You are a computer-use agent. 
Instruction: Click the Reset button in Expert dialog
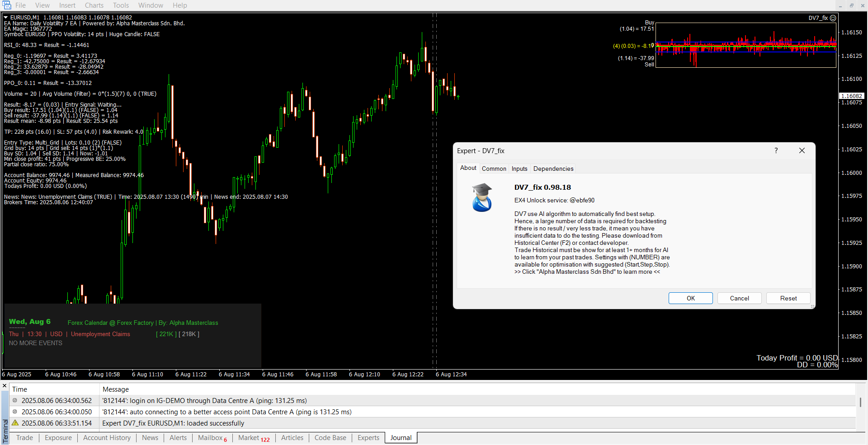tap(788, 298)
